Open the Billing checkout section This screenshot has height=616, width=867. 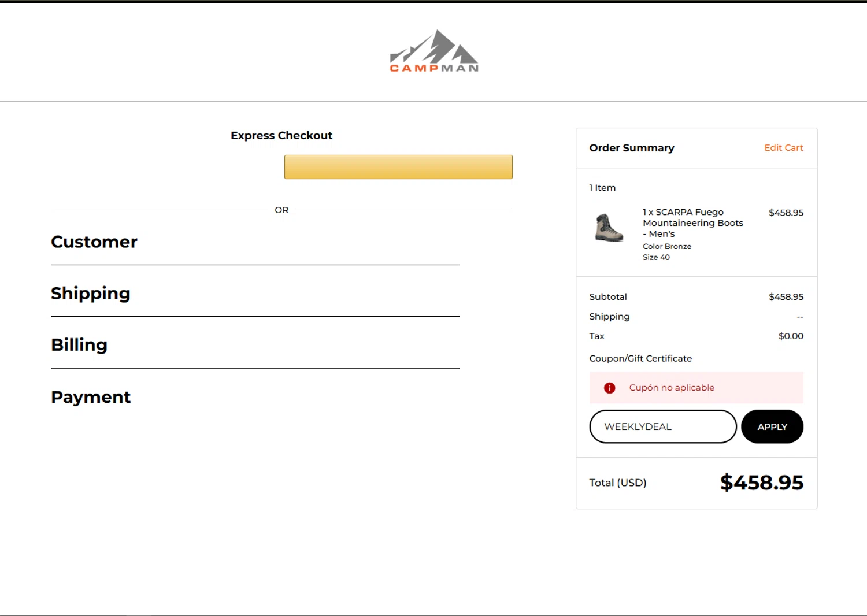79,345
